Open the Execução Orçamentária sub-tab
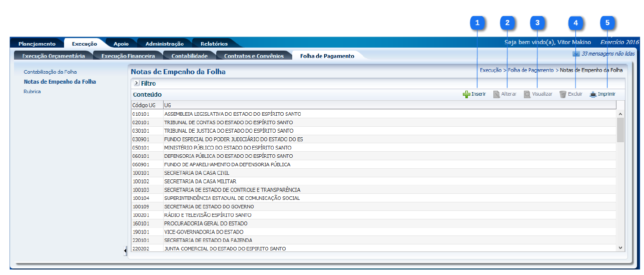Image resolution: width=644 pixels, height=275 pixels. [x=54, y=56]
